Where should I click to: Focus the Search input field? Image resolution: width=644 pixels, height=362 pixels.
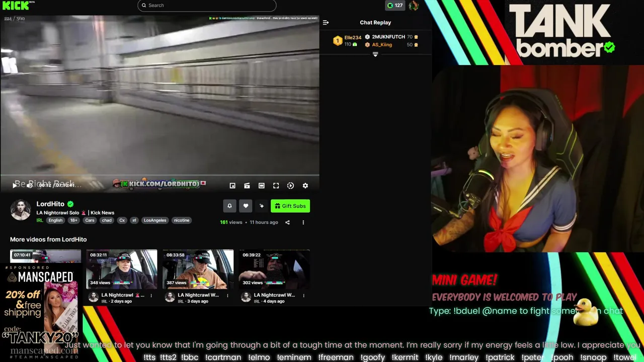coord(207,6)
